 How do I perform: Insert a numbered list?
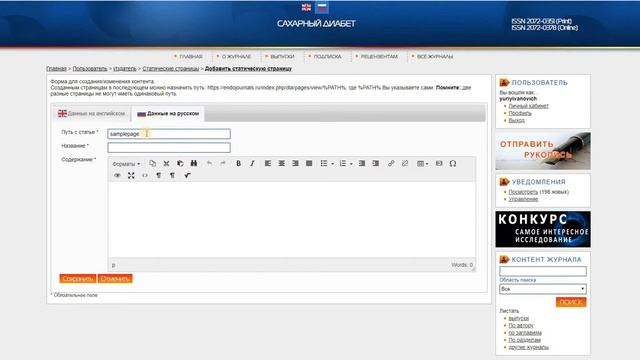tap(342, 163)
